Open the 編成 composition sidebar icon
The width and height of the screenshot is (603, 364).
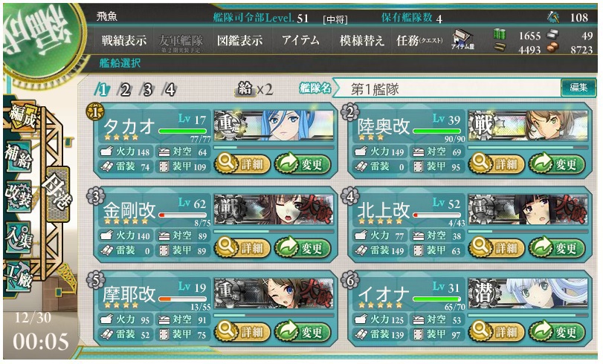[x=22, y=116]
